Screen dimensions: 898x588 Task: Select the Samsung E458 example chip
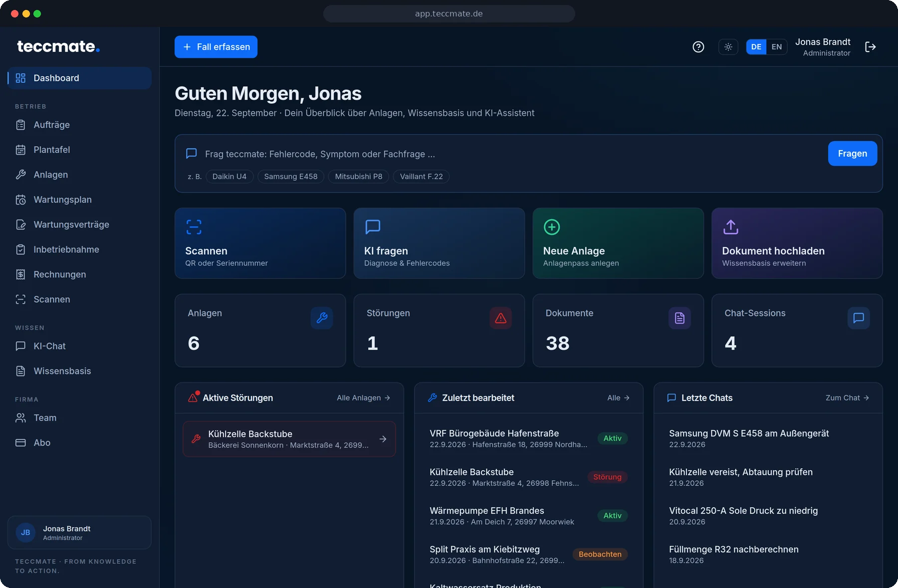coord(291,177)
